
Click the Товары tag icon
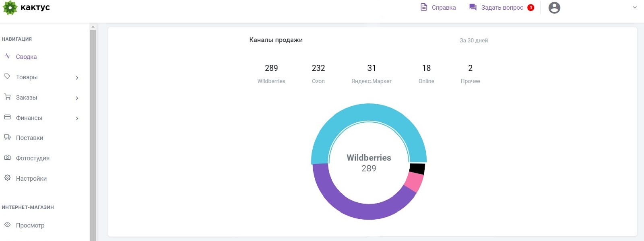[x=7, y=76]
